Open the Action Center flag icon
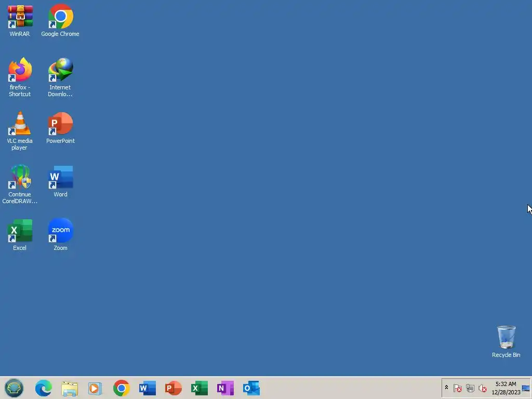The image size is (532, 399). coord(457,388)
